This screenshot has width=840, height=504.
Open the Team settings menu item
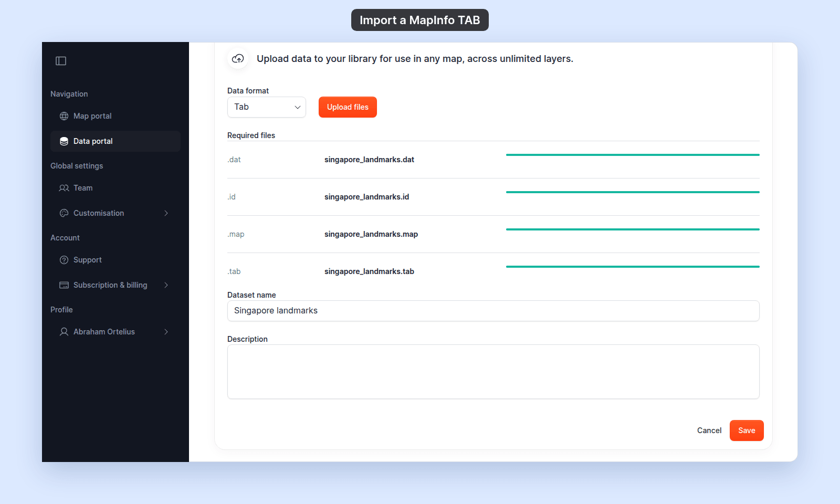(x=115, y=188)
